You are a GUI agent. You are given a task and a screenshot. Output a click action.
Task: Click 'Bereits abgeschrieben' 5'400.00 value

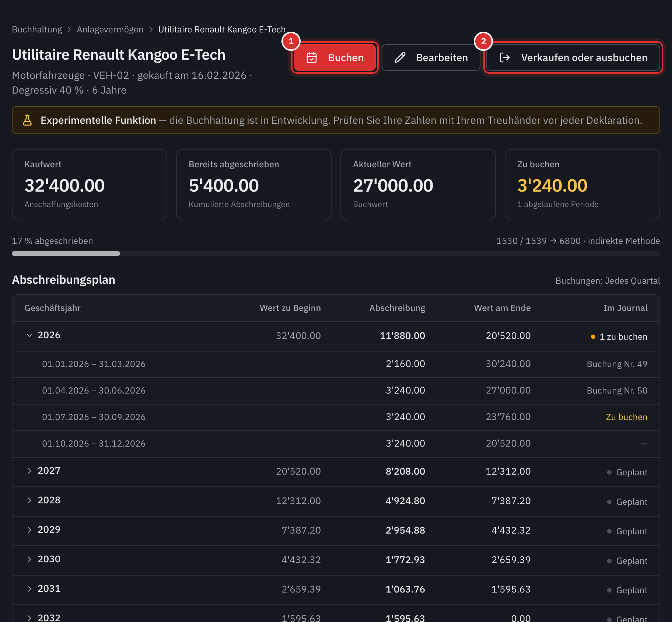224,185
